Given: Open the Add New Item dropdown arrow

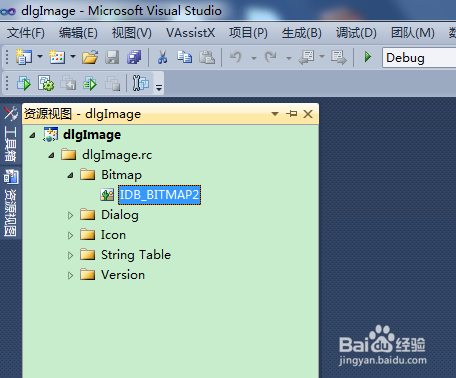Looking at the screenshot, I should click(x=73, y=57).
